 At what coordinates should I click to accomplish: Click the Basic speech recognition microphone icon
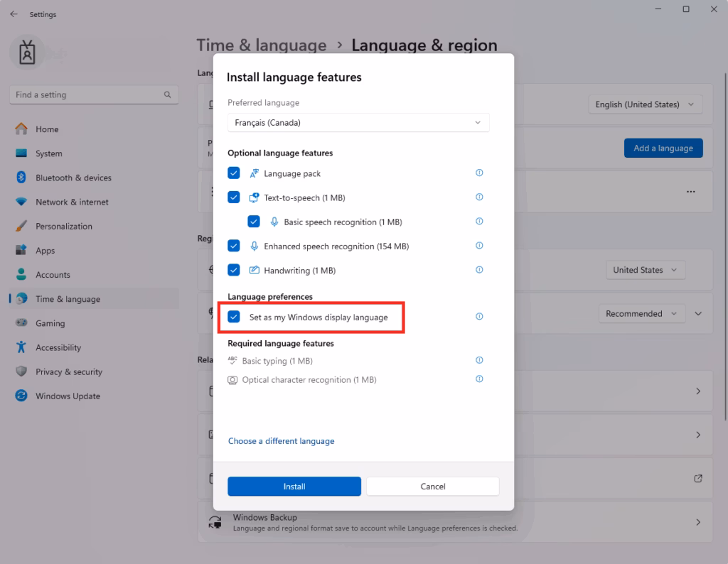(x=274, y=222)
